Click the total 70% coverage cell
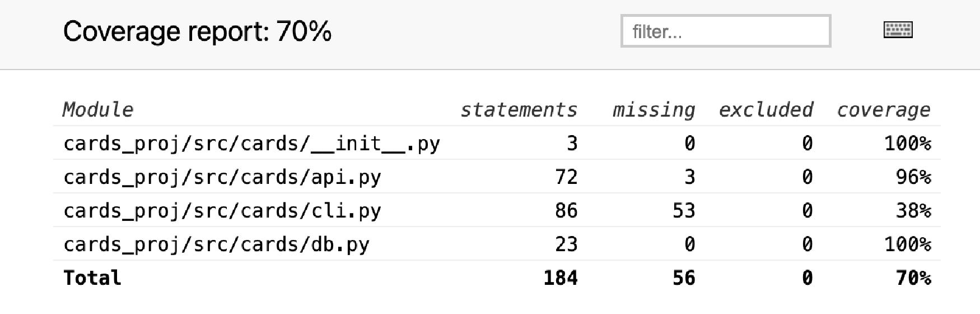980x314 pixels. pyautogui.click(x=913, y=278)
